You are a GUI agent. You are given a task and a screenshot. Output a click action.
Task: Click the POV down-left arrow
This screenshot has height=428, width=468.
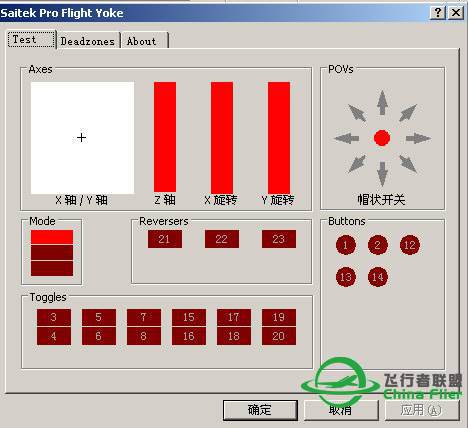(357, 164)
